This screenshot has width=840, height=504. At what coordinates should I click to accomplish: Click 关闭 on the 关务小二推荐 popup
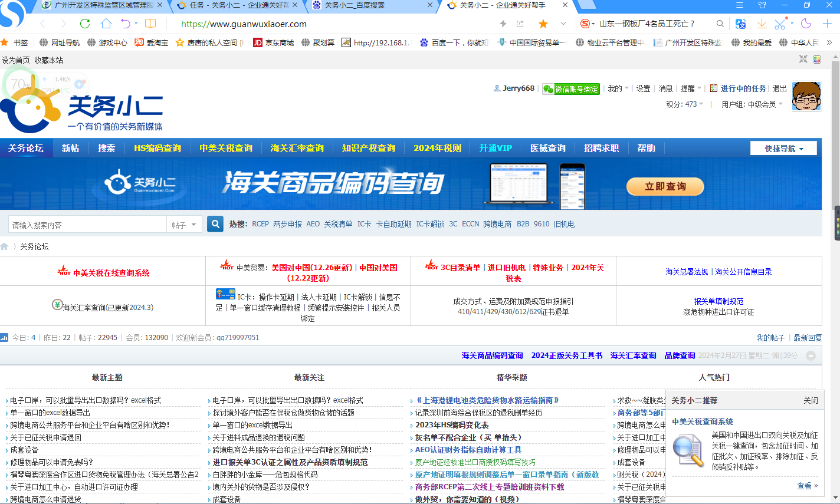click(811, 400)
